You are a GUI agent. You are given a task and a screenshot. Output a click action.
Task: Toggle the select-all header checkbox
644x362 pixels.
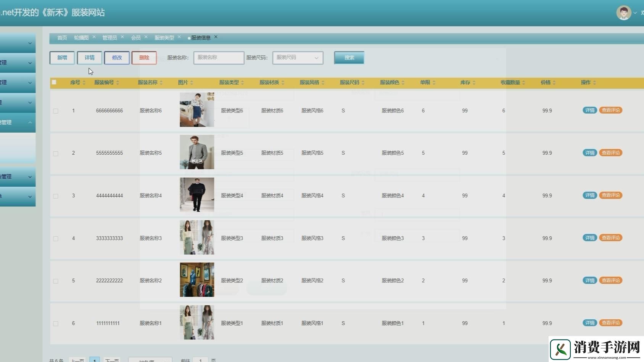click(54, 82)
